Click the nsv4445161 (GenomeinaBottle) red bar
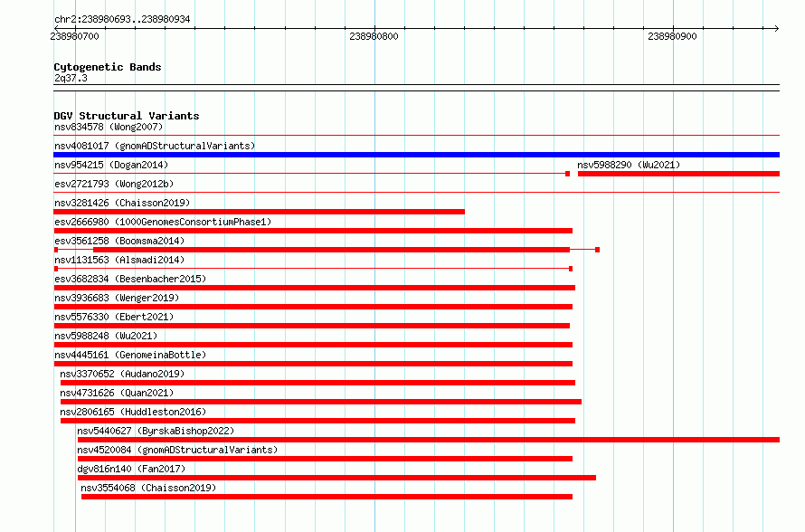 [313, 364]
